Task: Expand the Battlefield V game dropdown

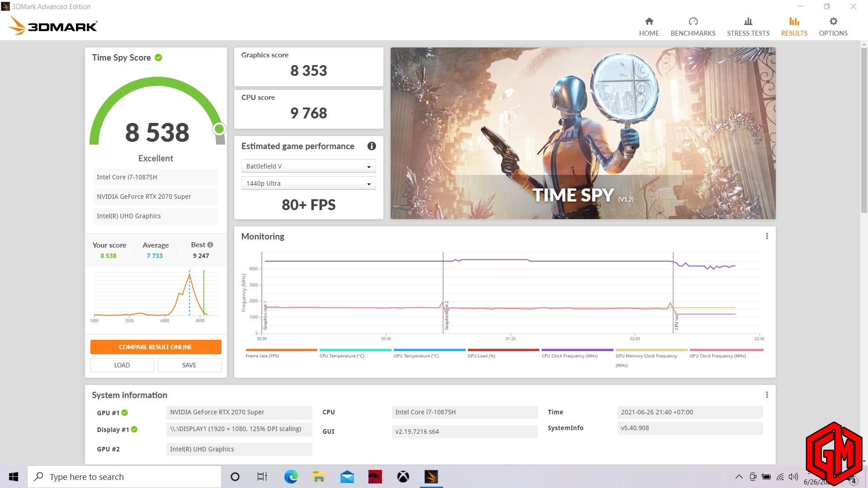Action: [x=308, y=166]
